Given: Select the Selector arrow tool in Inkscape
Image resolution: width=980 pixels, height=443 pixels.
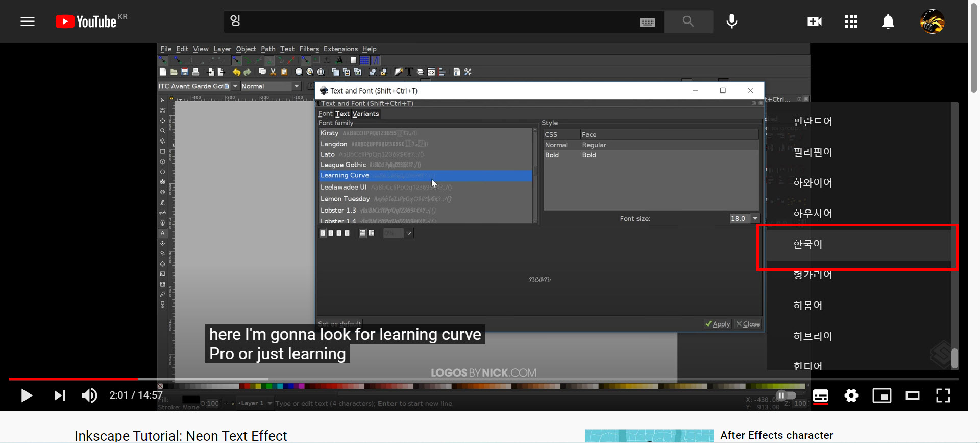Looking at the screenshot, I should (163, 100).
